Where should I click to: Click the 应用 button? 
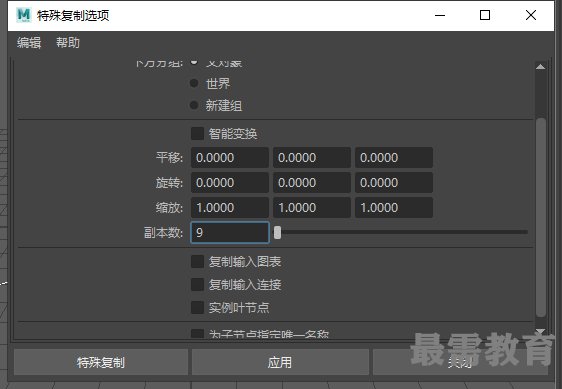(x=280, y=362)
